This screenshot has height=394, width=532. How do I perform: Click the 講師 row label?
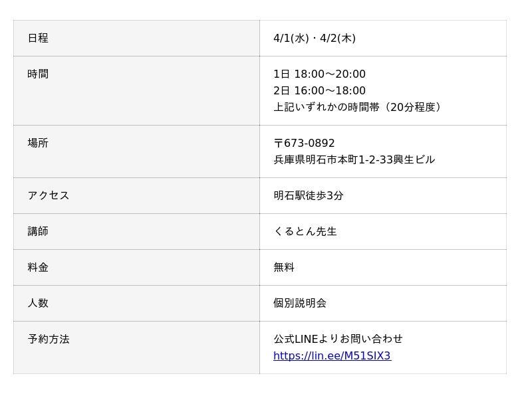[x=38, y=232]
